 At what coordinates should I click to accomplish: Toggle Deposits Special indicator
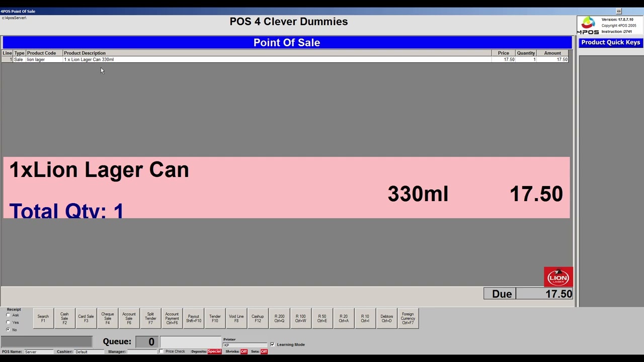(x=214, y=351)
